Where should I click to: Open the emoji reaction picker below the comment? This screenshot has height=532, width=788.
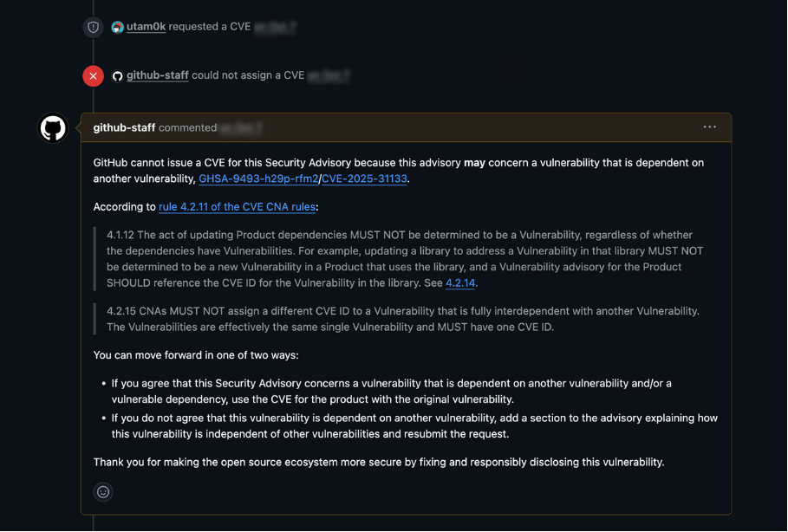[102, 491]
